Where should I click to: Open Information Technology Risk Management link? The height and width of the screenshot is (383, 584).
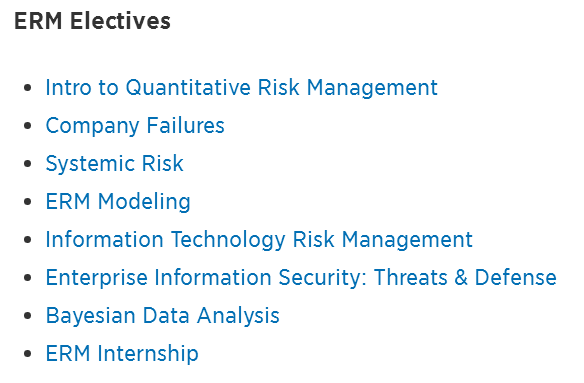[259, 240]
